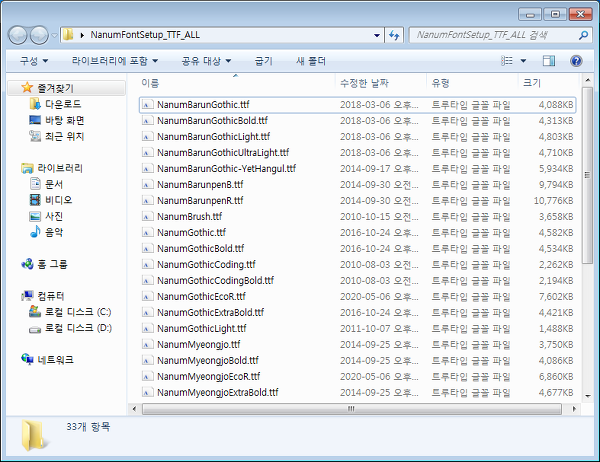
Task: Click the change view icon
Action: click(507, 60)
